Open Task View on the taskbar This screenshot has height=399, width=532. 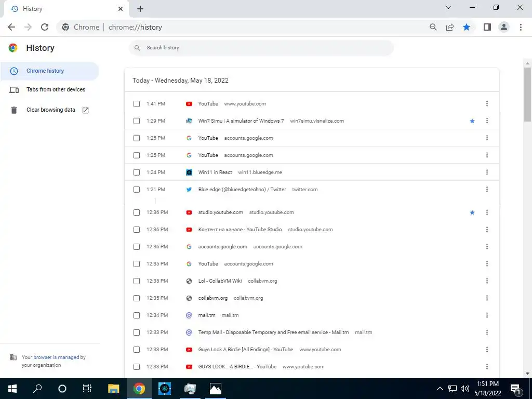[x=87, y=389]
